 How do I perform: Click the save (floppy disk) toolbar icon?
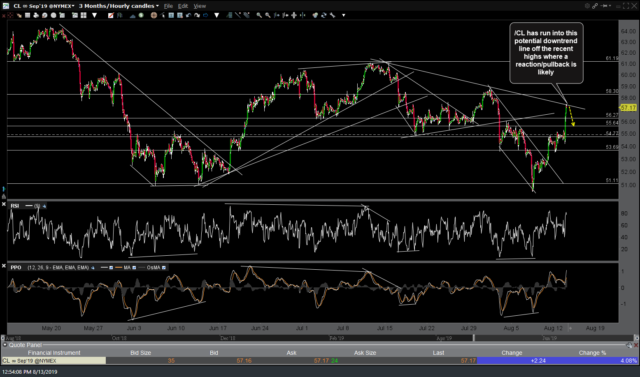[27, 16]
